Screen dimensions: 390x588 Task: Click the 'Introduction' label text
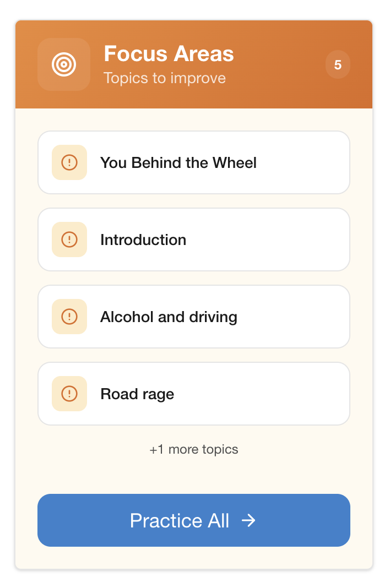coord(143,240)
